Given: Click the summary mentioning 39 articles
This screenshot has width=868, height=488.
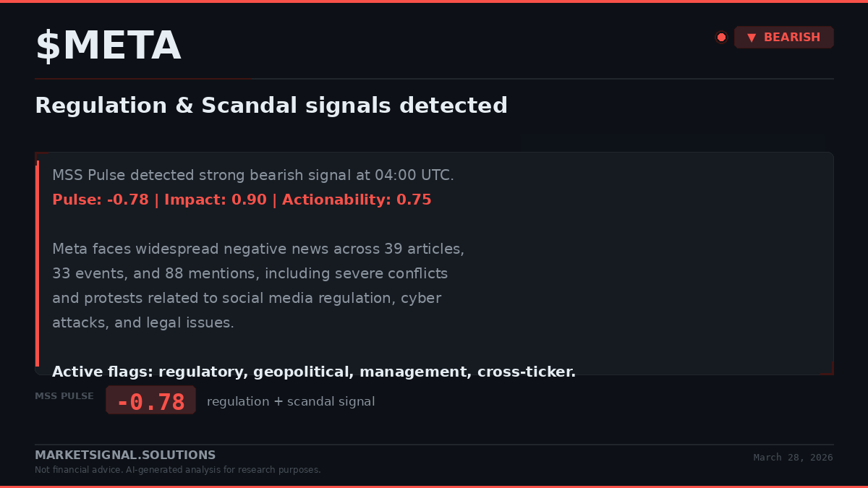Looking at the screenshot, I should (258, 286).
